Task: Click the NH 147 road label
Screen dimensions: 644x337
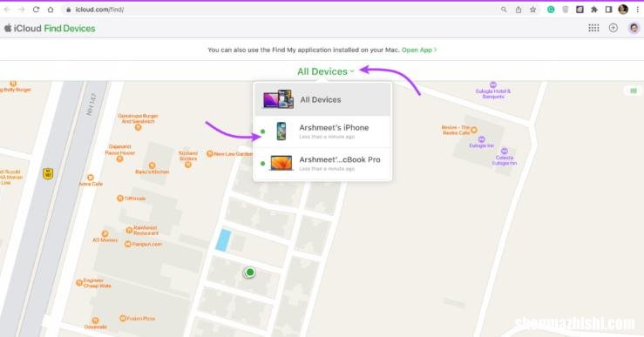Action: (x=92, y=104)
